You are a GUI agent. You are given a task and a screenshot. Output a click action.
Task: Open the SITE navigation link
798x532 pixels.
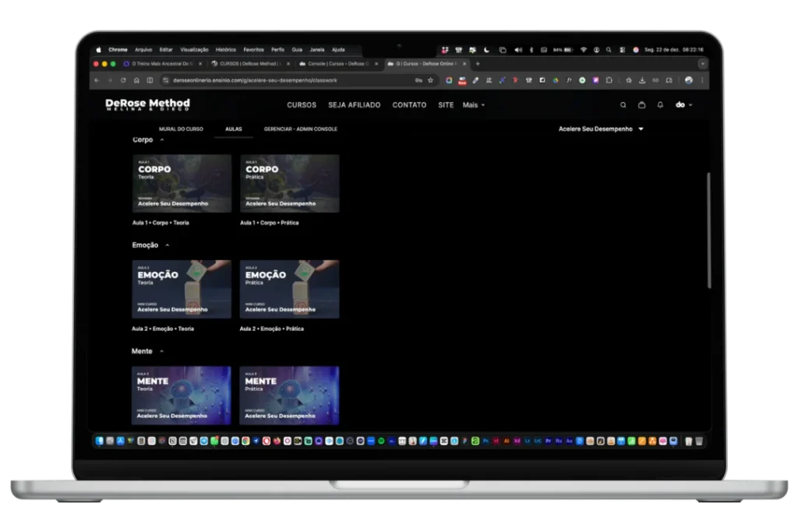[x=446, y=105]
